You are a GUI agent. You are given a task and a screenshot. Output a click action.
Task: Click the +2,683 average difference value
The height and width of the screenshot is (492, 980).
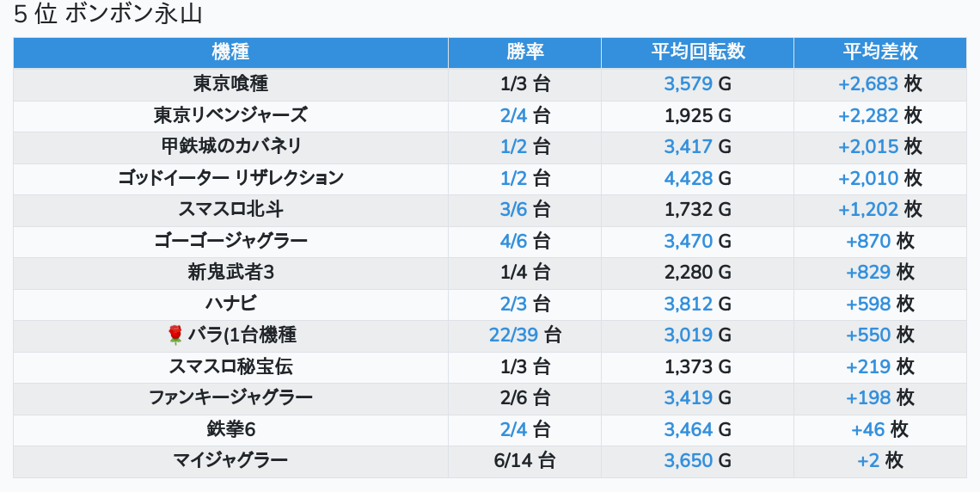[868, 84]
